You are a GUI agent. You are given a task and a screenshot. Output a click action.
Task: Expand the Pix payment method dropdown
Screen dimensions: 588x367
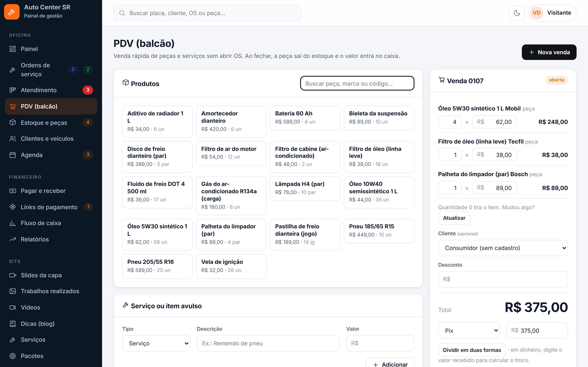(469, 330)
